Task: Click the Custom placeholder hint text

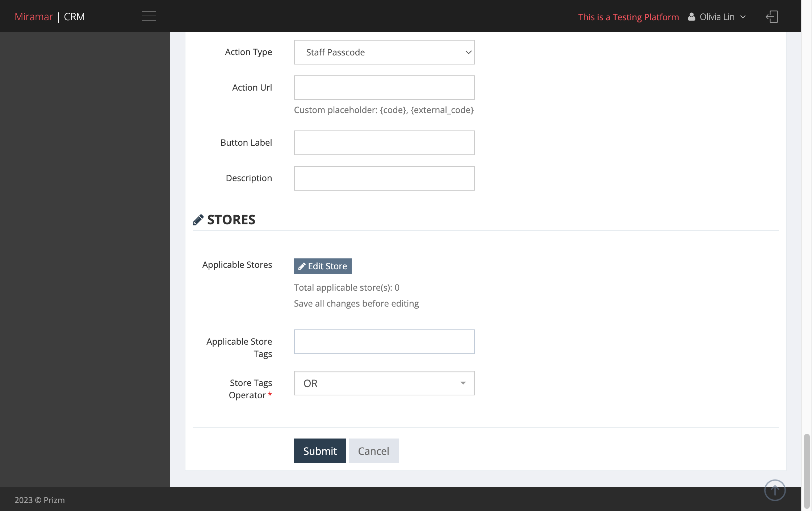Action: pos(384,110)
